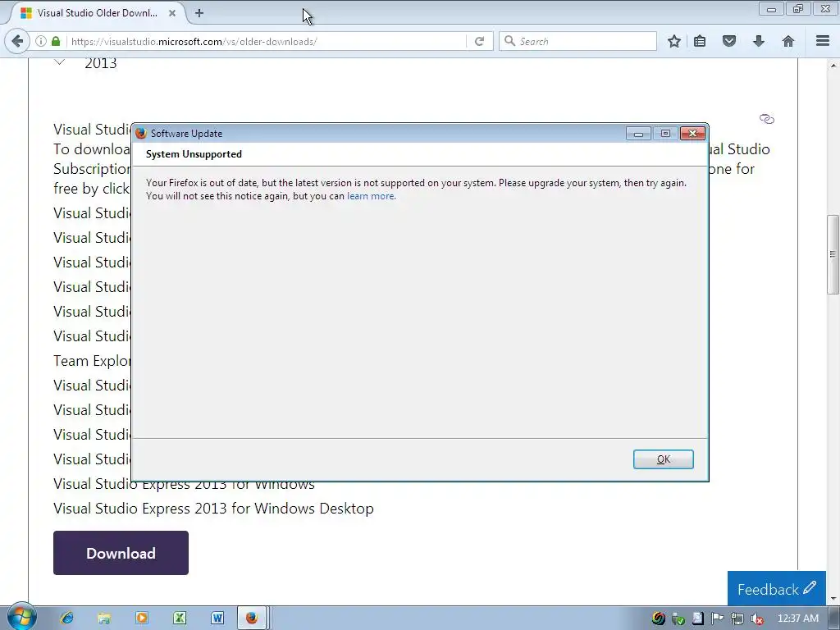The image size is (840, 630).
Task: Launch Excel from the taskbar
Action: point(180,618)
